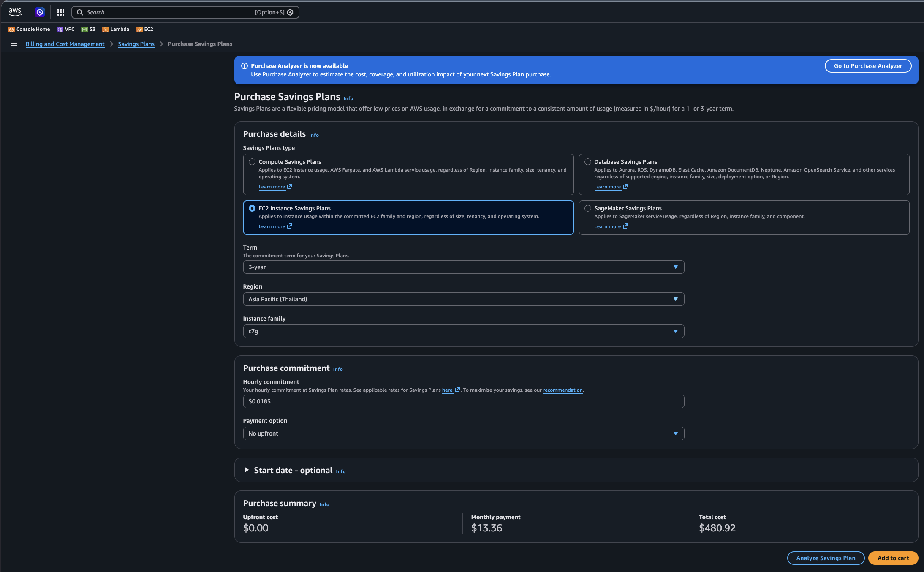Open the Region dropdown showing Asia Pacific (Thailand)
924x572 pixels.
tap(464, 299)
